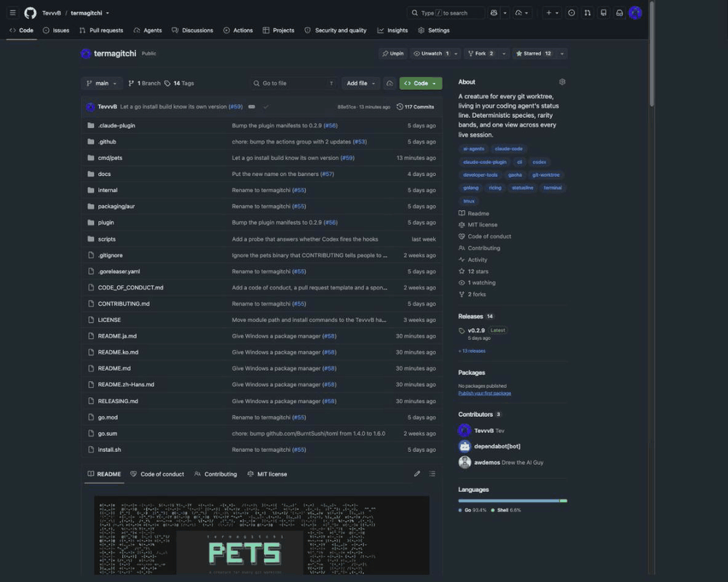Go to the Insights tab

pos(392,30)
